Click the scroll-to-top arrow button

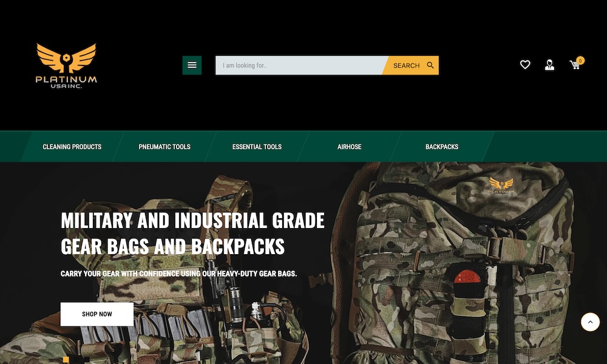[x=590, y=322]
